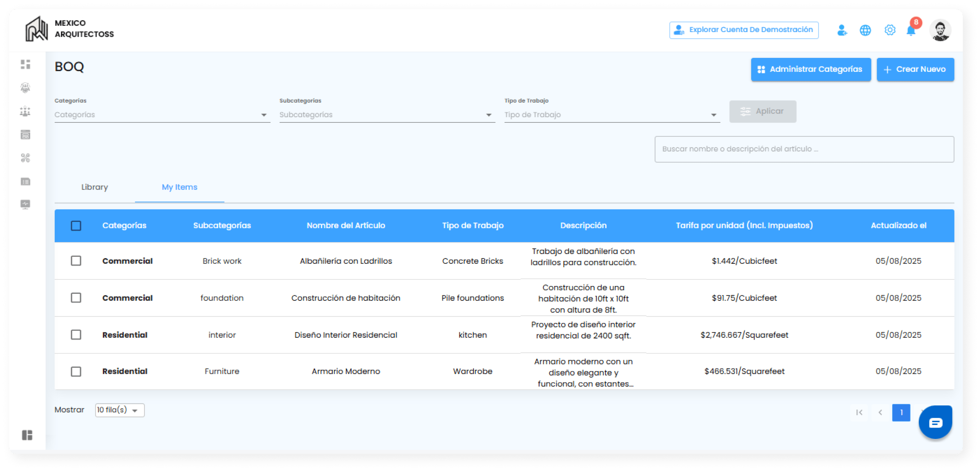Click the add user icon in header
The width and height of the screenshot is (980, 471).
coord(842,30)
